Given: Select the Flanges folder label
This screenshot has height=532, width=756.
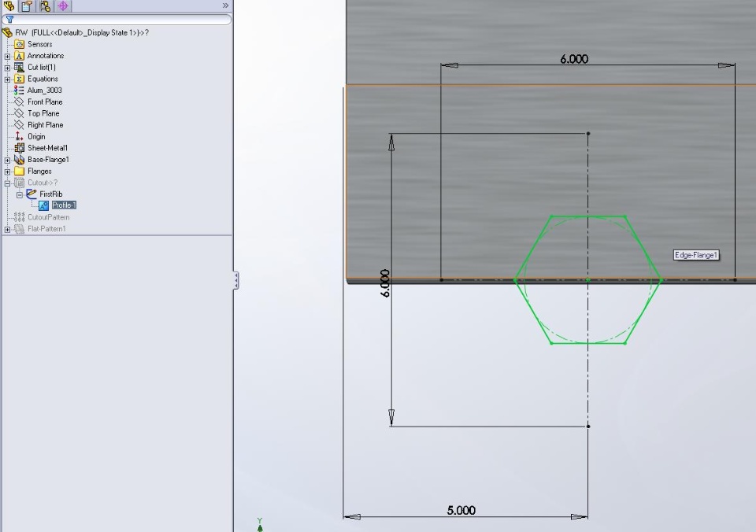Looking at the screenshot, I should pos(39,172).
